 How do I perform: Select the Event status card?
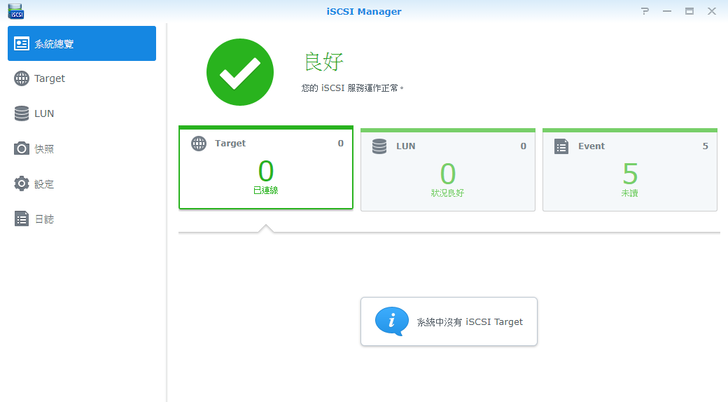630,170
